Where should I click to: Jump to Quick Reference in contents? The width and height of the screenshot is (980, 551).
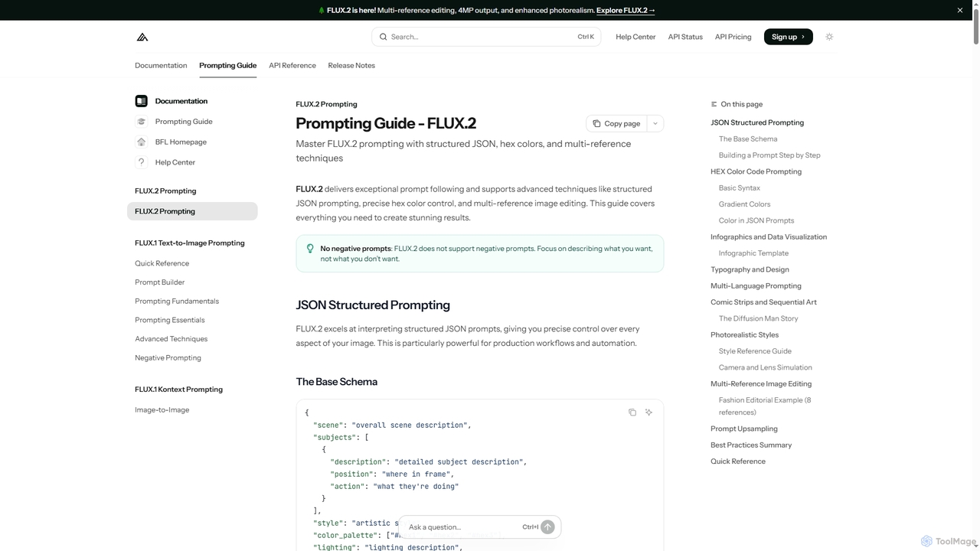738,461
